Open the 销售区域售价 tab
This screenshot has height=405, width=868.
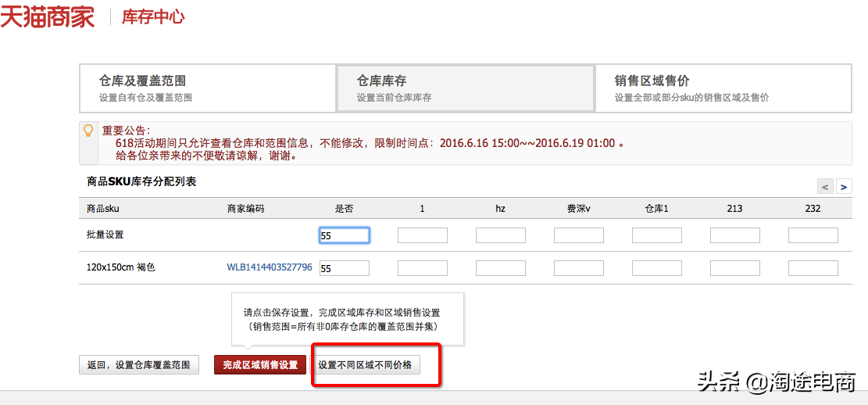click(x=723, y=88)
